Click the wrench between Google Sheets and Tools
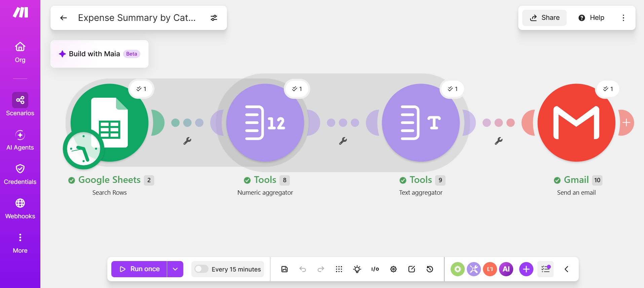 pyautogui.click(x=187, y=141)
